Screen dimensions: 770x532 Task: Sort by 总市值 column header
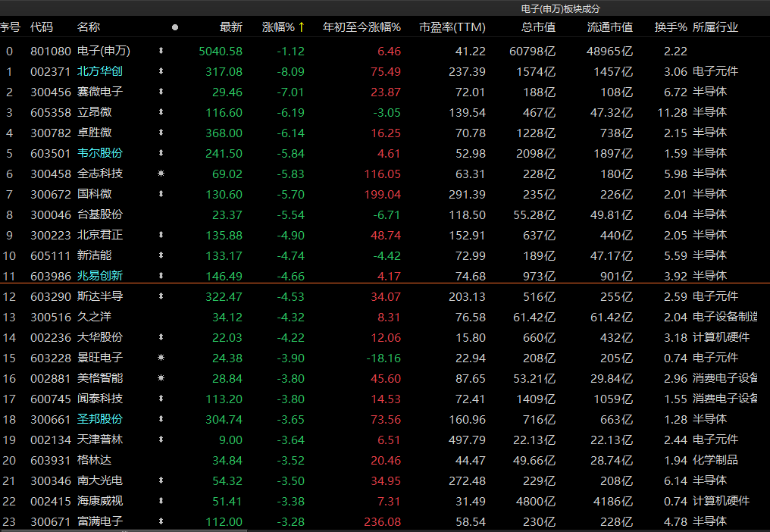coord(538,27)
